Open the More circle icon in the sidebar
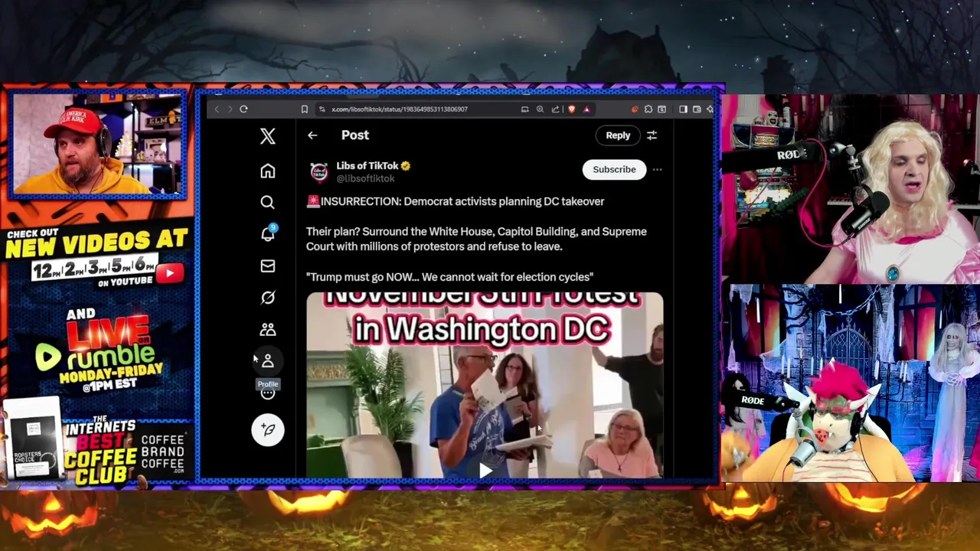 (x=267, y=393)
